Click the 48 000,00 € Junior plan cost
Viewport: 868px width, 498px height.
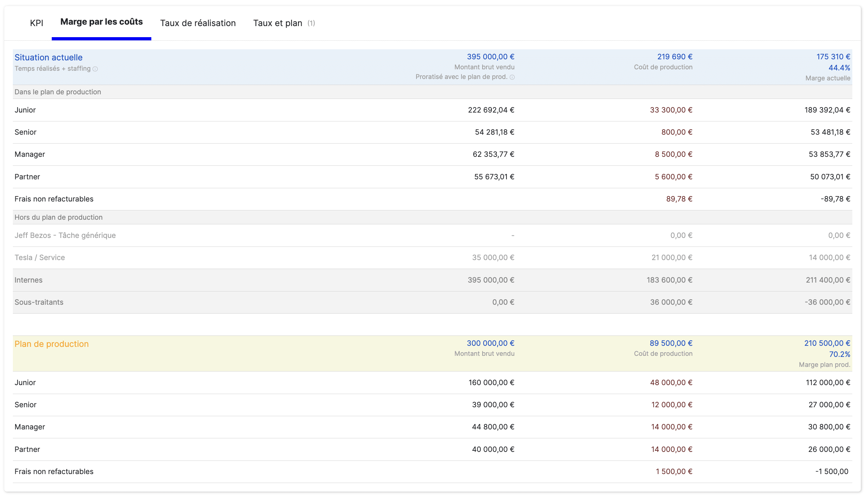[x=671, y=383]
